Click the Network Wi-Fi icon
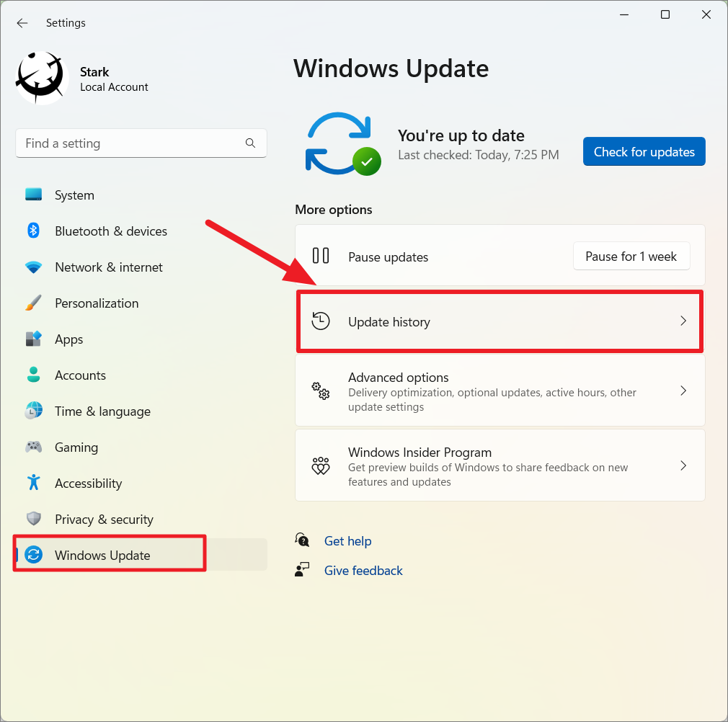Screen dimensions: 728x722 coord(33,267)
